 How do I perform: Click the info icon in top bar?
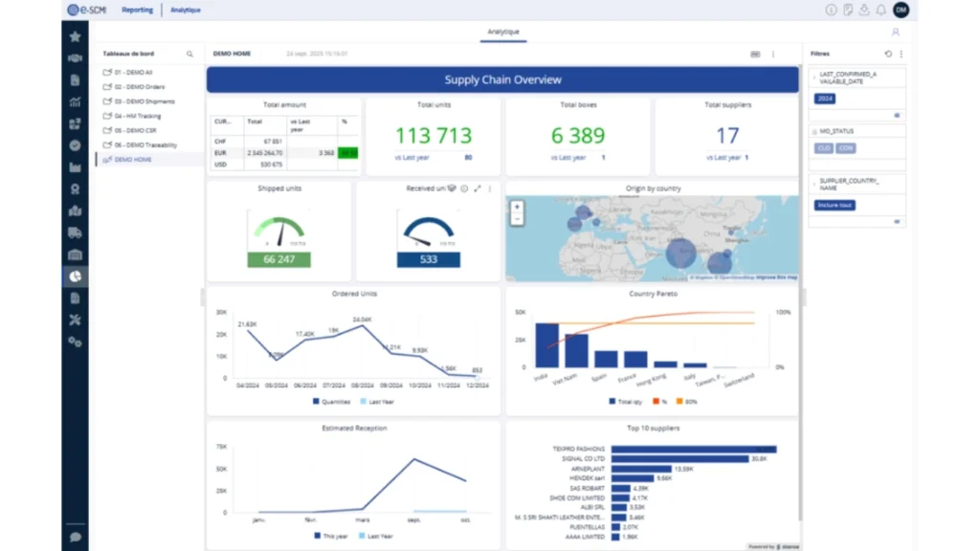click(x=831, y=10)
